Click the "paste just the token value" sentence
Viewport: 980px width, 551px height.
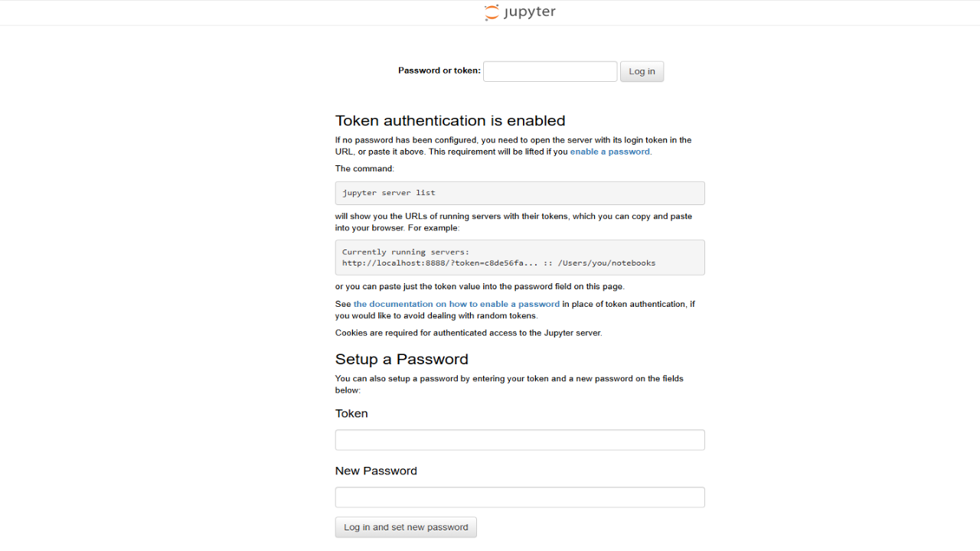[x=479, y=286]
